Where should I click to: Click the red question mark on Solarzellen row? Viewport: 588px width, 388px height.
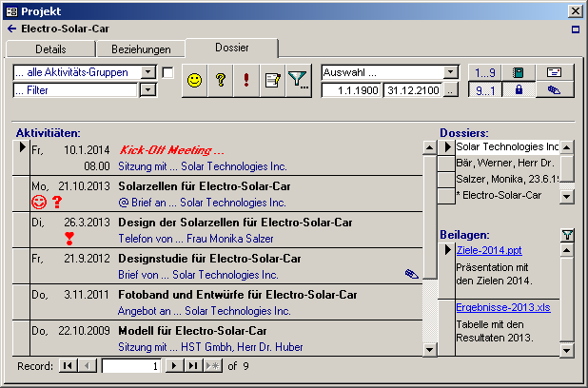pos(57,202)
